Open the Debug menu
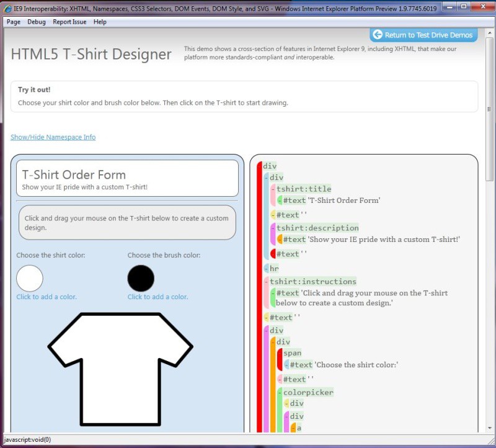 [x=37, y=22]
